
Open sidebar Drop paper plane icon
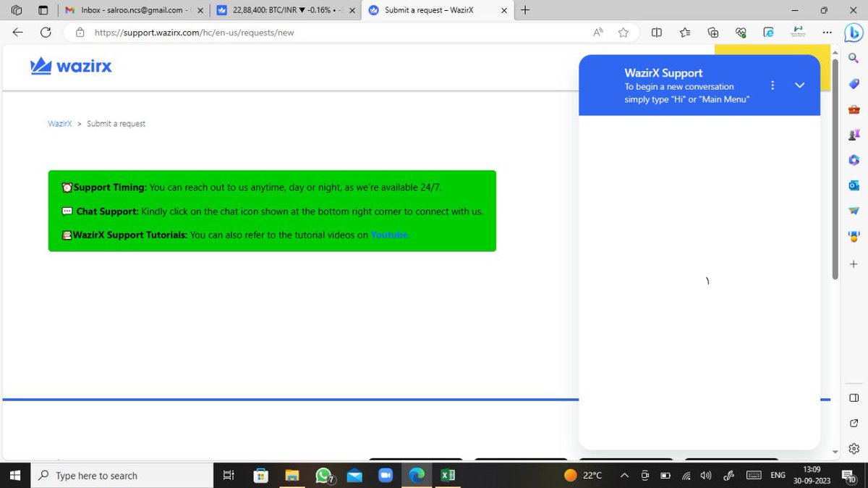point(854,211)
